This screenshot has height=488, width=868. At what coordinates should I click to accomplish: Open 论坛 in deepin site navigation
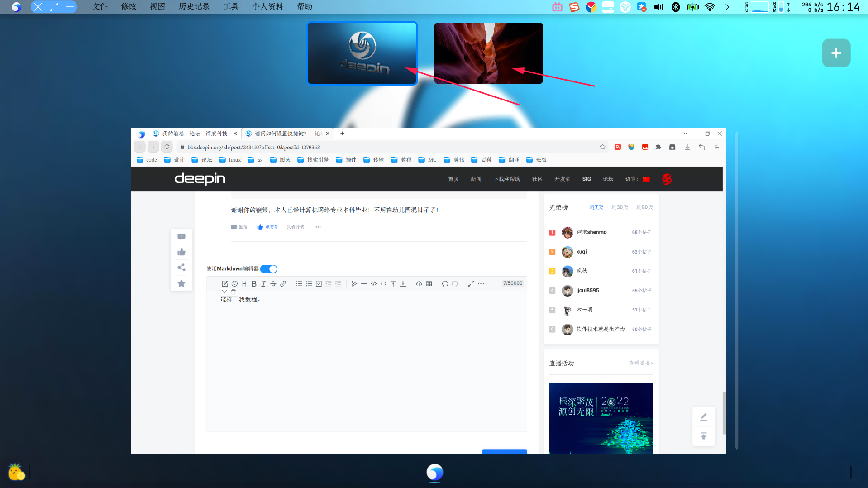[608, 179]
